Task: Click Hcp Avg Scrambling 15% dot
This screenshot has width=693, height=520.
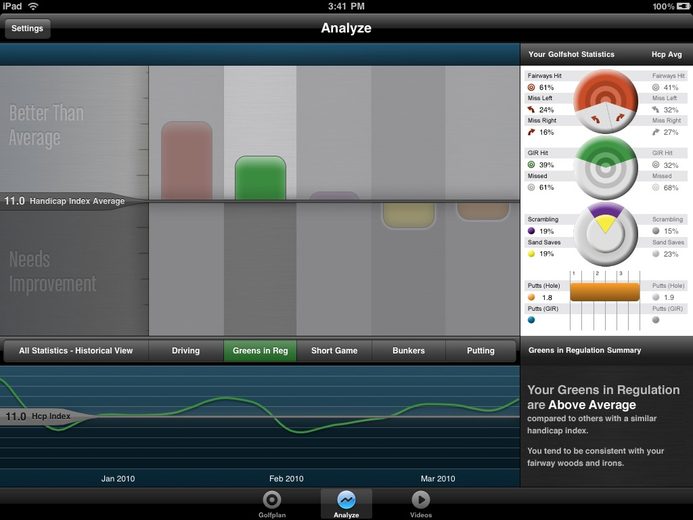Action: 656,231
